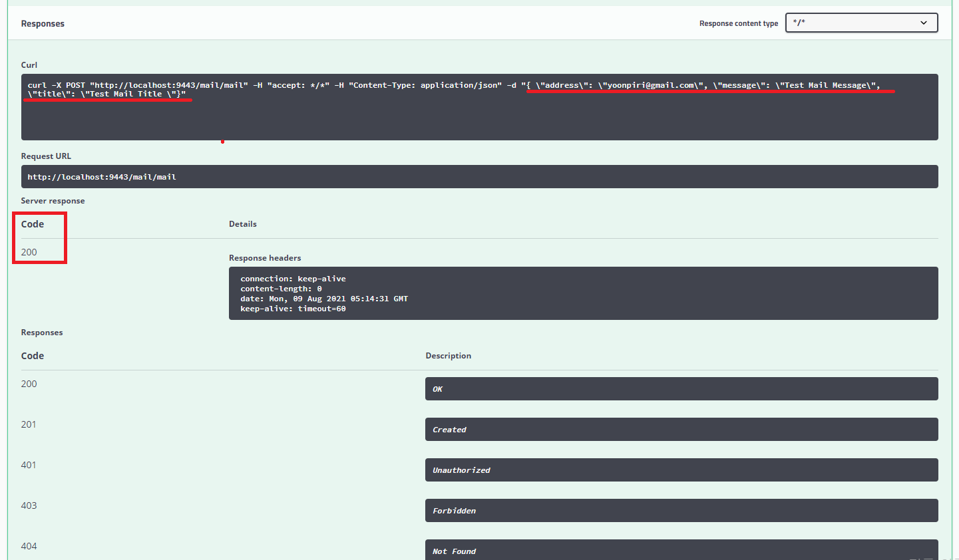Select the 'OK' description box for 200
The image size is (959, 560).
[x=681, y=389]
